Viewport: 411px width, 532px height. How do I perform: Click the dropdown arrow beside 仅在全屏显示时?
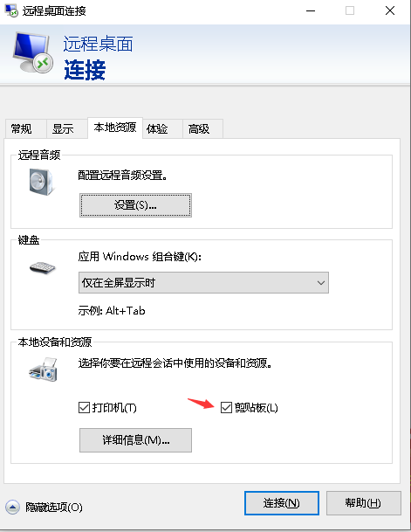click(320, 282)
